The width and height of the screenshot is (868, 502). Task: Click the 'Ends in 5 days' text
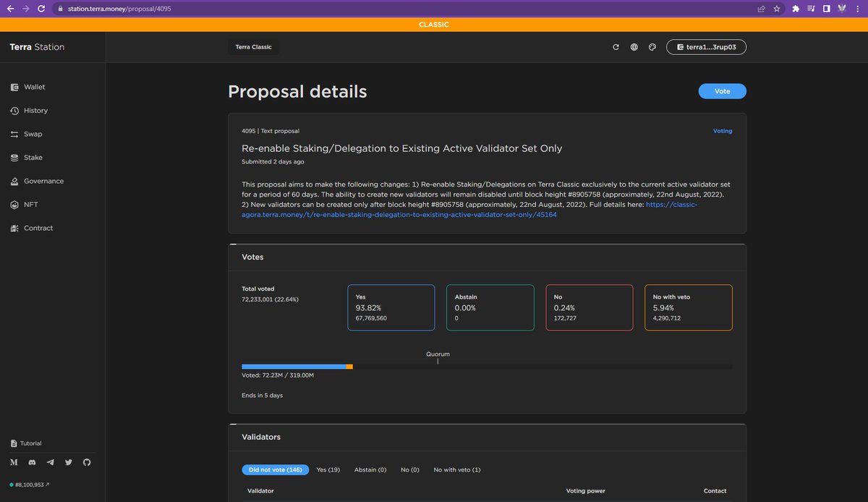tap(262, 396)
